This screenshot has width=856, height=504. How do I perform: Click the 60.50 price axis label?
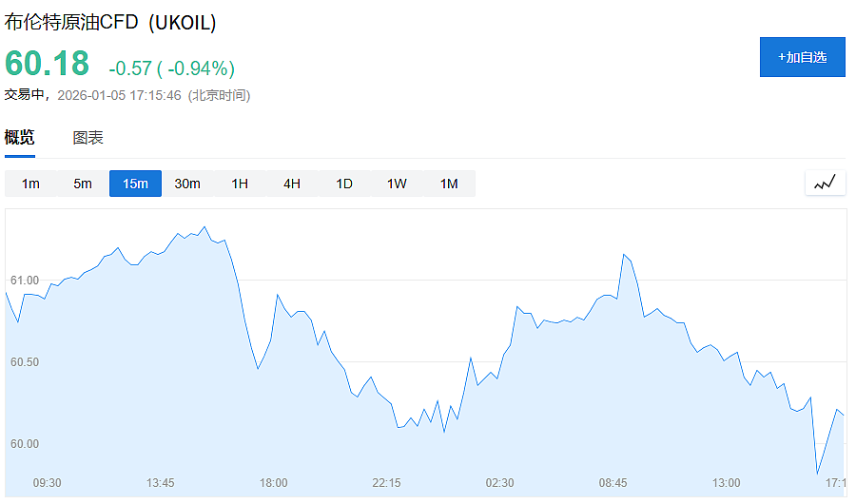click(25, 362)
